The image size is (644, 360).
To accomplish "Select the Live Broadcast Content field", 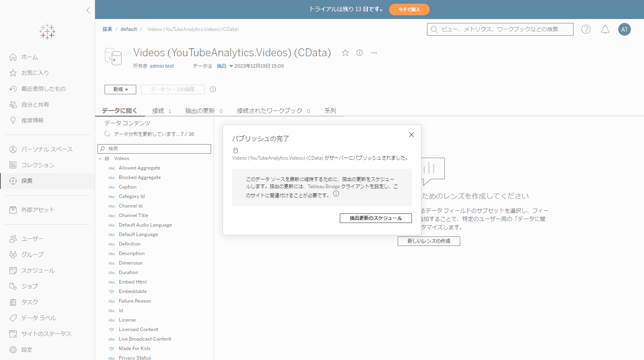I will 145,339.
